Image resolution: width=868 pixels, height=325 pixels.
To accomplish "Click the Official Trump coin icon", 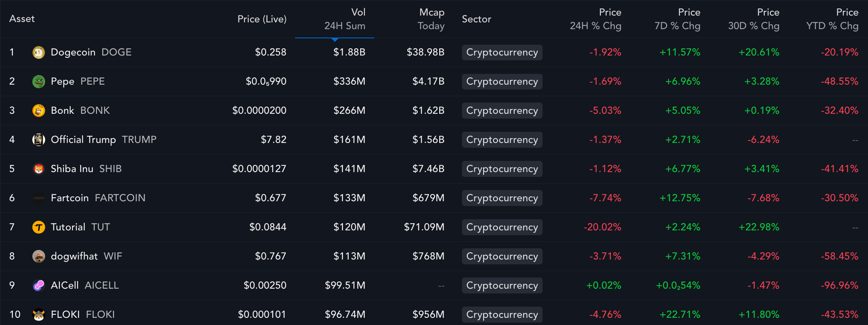I will pos(39,140).
